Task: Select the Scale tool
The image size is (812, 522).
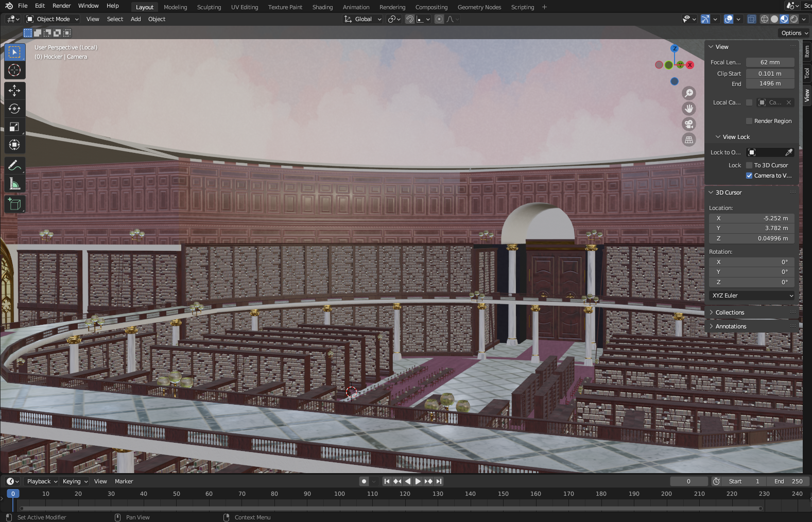Action: tap(14, 127)
